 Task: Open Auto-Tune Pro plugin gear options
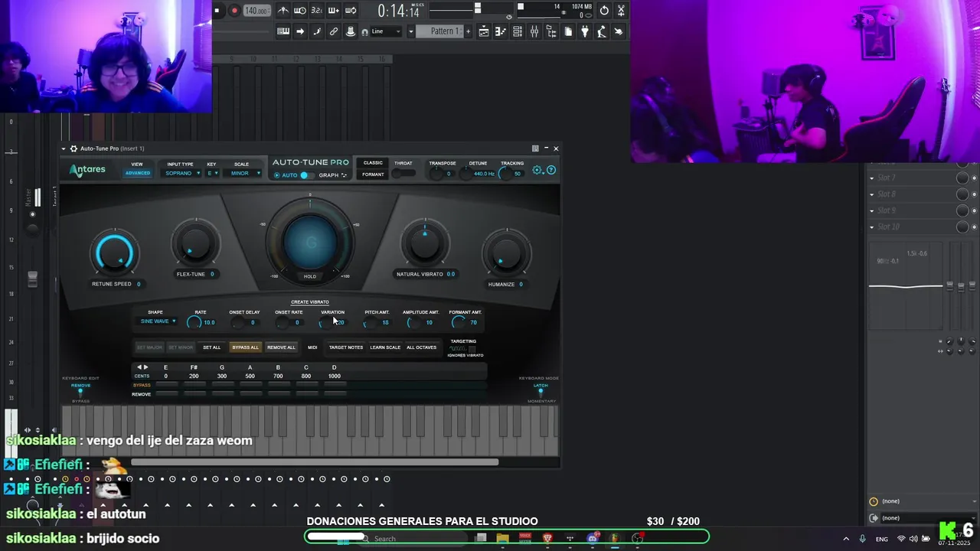click(73, 148)
